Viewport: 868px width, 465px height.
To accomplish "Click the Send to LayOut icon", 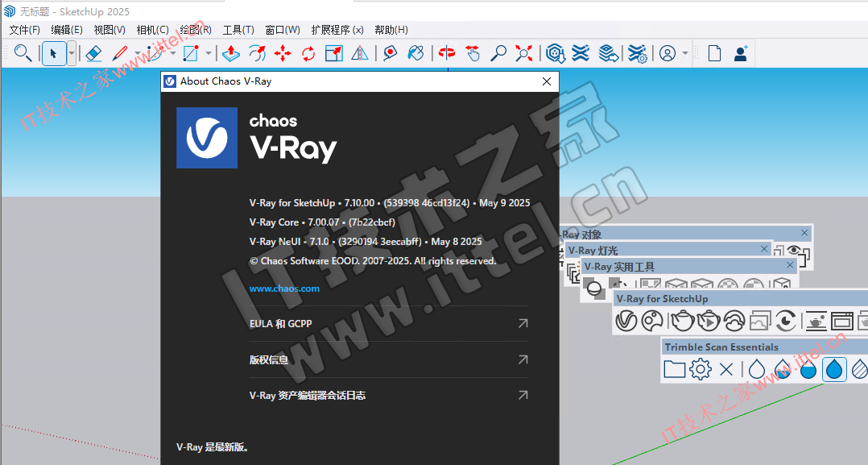I will [609, 53].
